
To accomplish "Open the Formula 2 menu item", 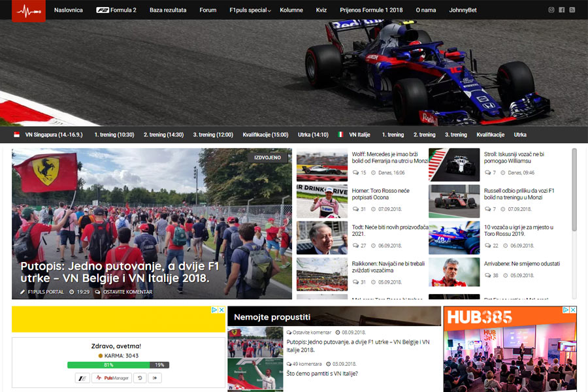I will tap(116, 10).
